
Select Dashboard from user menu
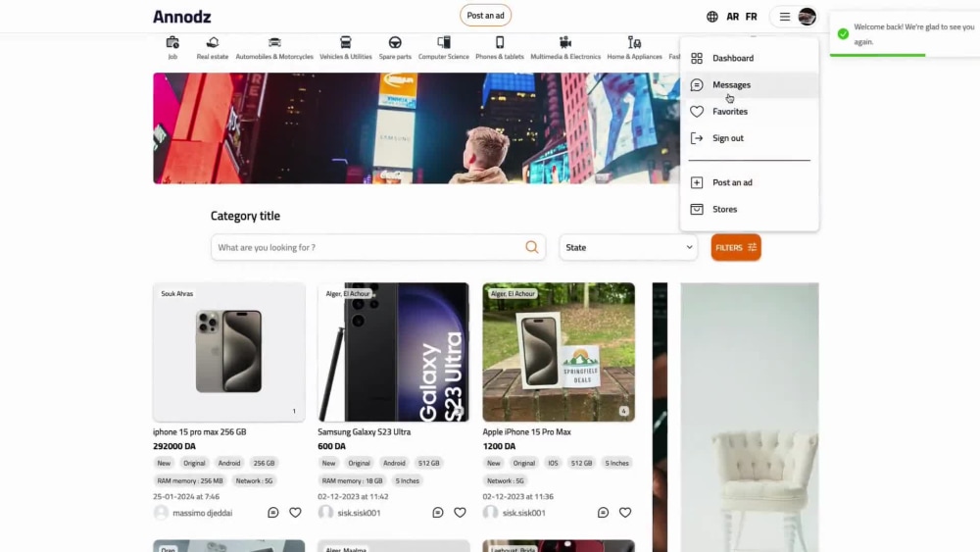[x=750, y=58]
